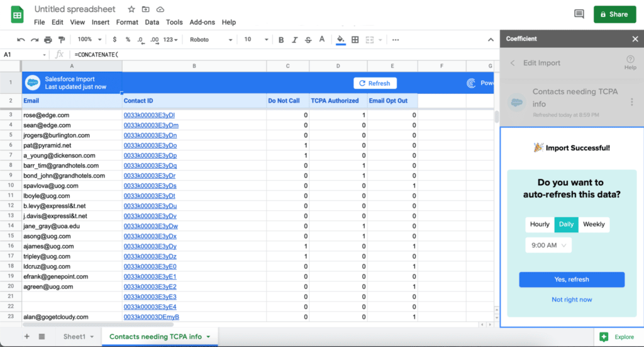Open text color picker
The height and width of the screenshot is (347, 644).
click(322, 40)
